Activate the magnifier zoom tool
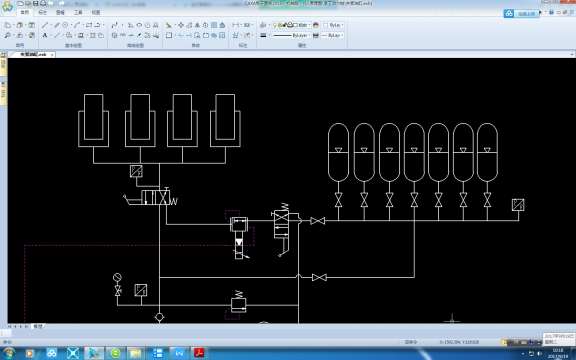Screen dimensions: 576x360 (7, 35)
